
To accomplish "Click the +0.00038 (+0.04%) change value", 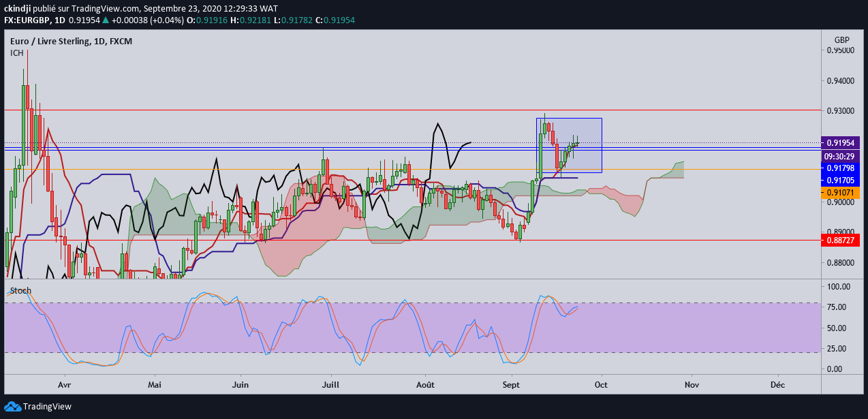I will [x=146, y=20].
